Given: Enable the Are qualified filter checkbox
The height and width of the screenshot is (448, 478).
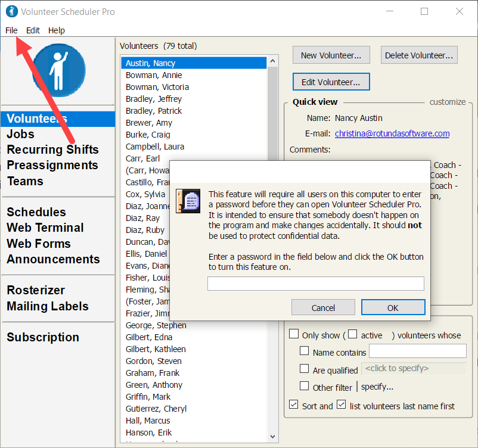Looking at the screenshot, I should [x=304, y=369].
